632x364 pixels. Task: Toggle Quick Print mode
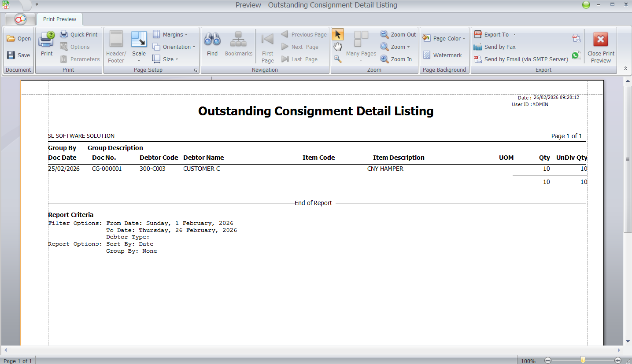79,34
